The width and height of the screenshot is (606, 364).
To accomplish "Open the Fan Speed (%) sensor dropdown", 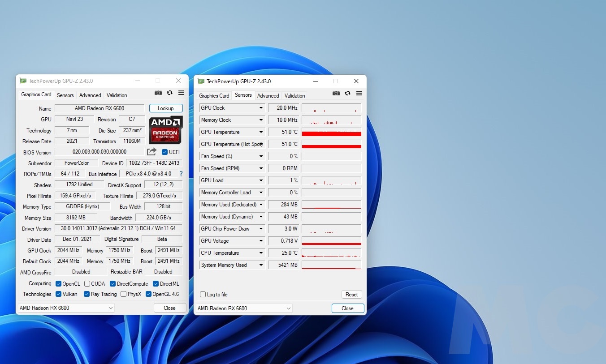I will (261, 156).
